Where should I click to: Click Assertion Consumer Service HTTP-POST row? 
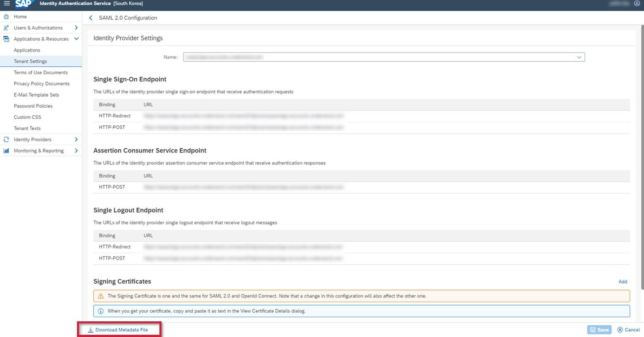[x=362, y=187]
